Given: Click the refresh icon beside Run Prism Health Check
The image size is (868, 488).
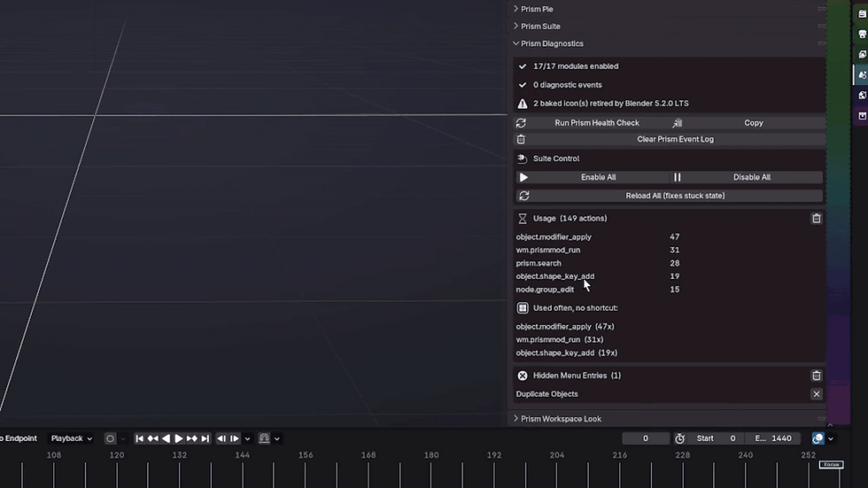Looking at the screenshot, I should [521, 123].
